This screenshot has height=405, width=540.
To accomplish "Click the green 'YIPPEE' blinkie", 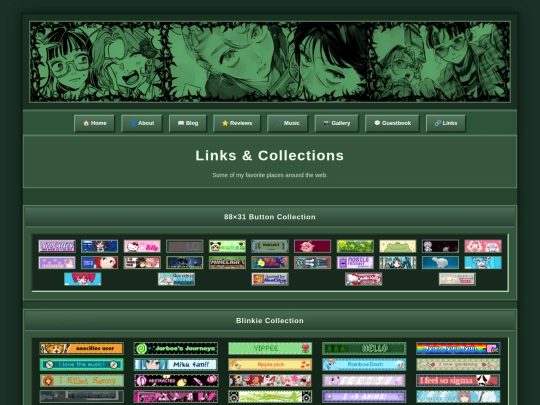I will pyautogui.click(x=270, y=348).
